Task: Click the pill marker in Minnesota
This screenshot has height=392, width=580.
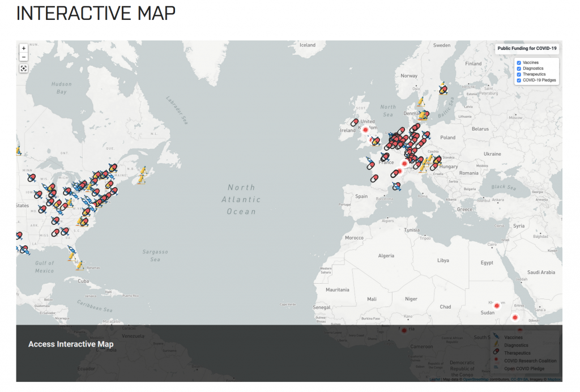Action: tap(32, 178)
